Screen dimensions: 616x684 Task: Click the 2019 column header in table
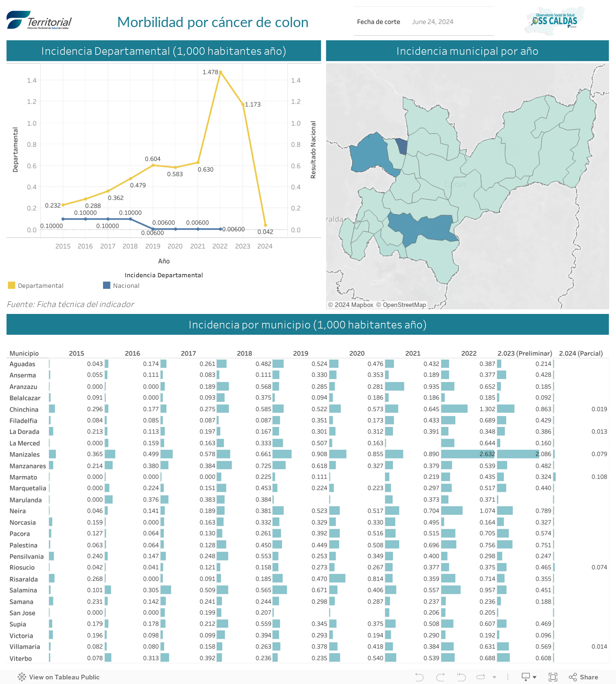pos(300,353)
